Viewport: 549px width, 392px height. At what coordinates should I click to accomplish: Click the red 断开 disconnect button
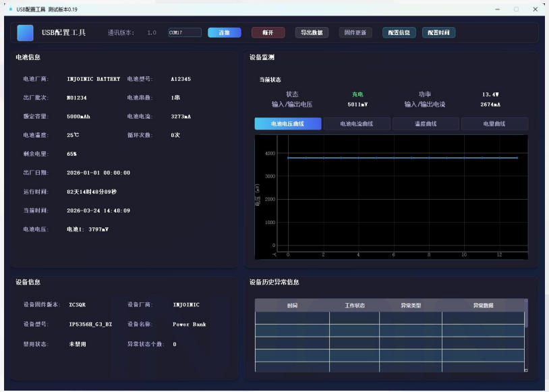coord(268,32)
